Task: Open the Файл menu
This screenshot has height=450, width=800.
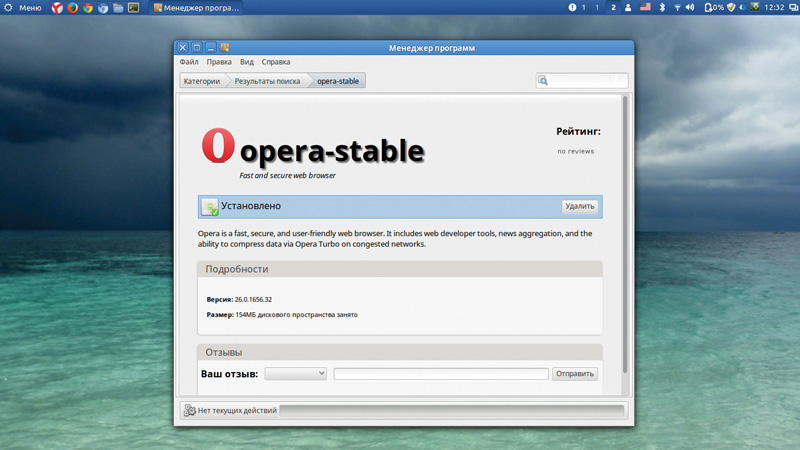Action: click(189, 62)
